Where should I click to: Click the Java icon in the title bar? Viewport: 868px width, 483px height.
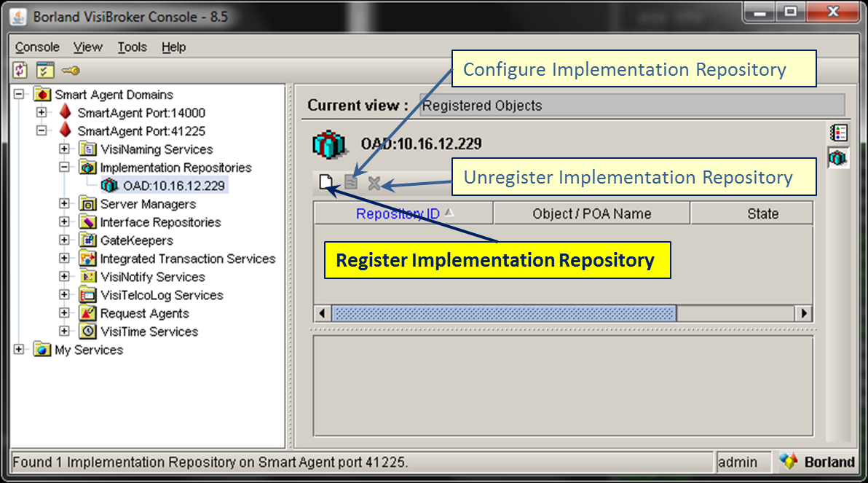pyautogui.click(x=19, y=17)
